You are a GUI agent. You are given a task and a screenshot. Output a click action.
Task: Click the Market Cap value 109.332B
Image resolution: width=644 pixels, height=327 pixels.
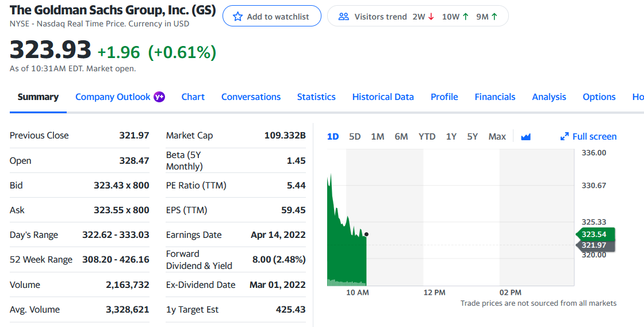(285, 136)
